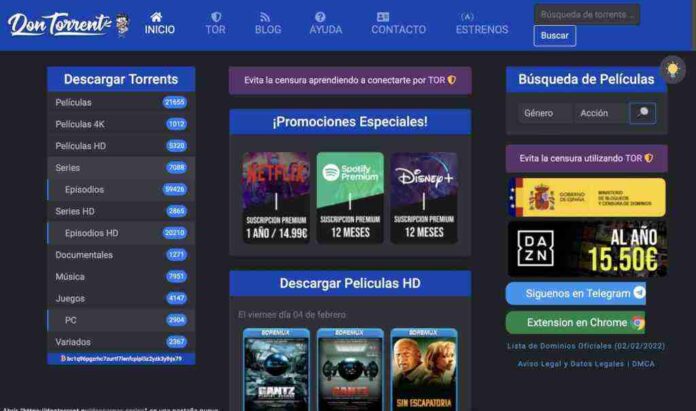Expand the Series category in sidebar
The height and width of the screenshot is (411, 696).
point(120,167)
